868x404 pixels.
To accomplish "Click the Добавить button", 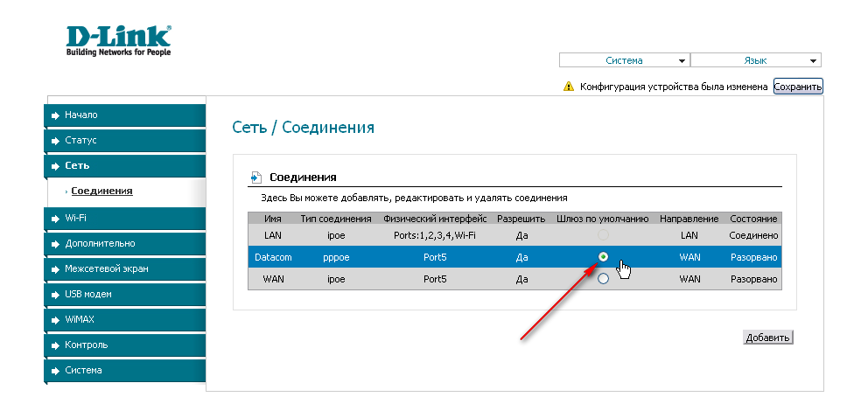I will coord(767,338).
